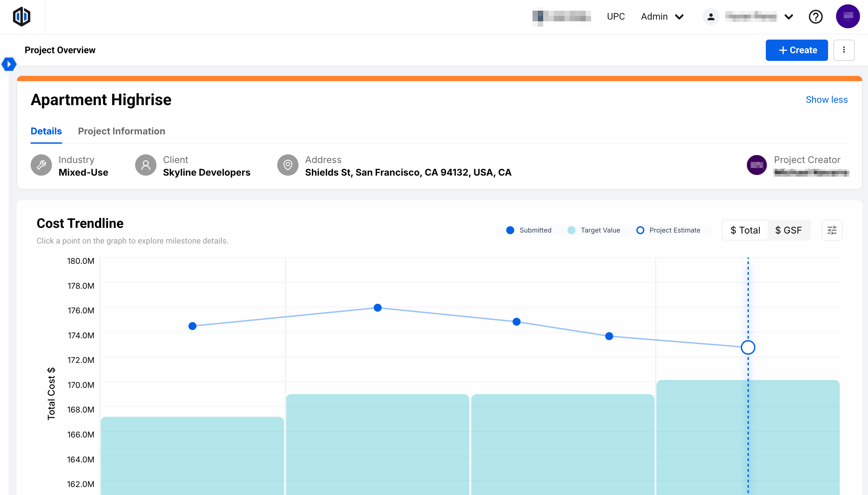Expand the user account dropdown chevron
Image resolution: width=868 pixels, height=495 pixels.
point(788,16)
